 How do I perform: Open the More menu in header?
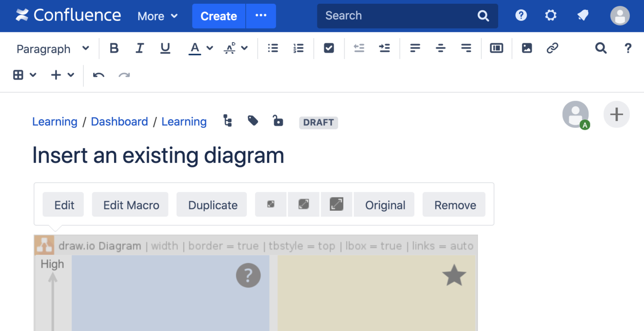[x=158, y=16]
